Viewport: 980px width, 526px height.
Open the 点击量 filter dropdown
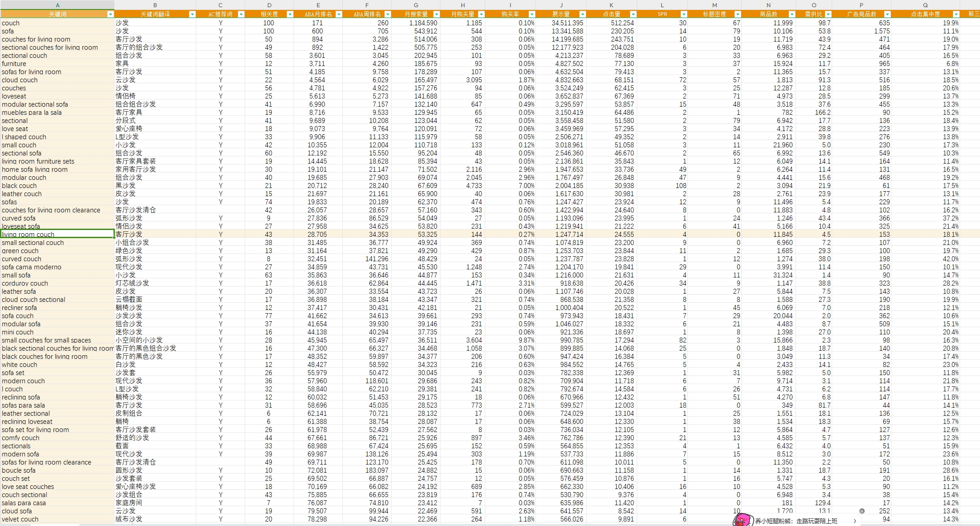click(633, 14)
